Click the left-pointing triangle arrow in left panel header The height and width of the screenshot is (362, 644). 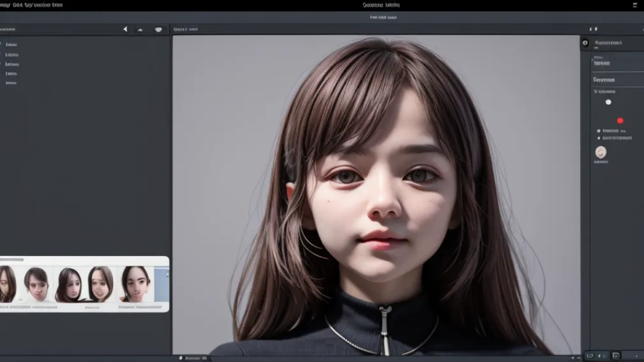(125, 29)
